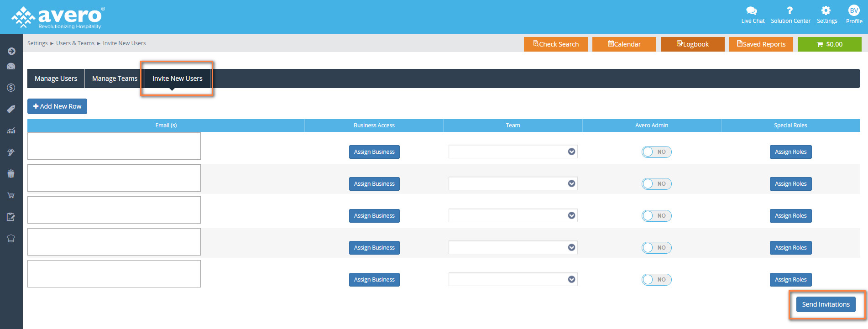Image resolution: width=868 pixels, height=329 pixels.
Task: Click the sidebar expand arrow icon
Action: point(11,51)
